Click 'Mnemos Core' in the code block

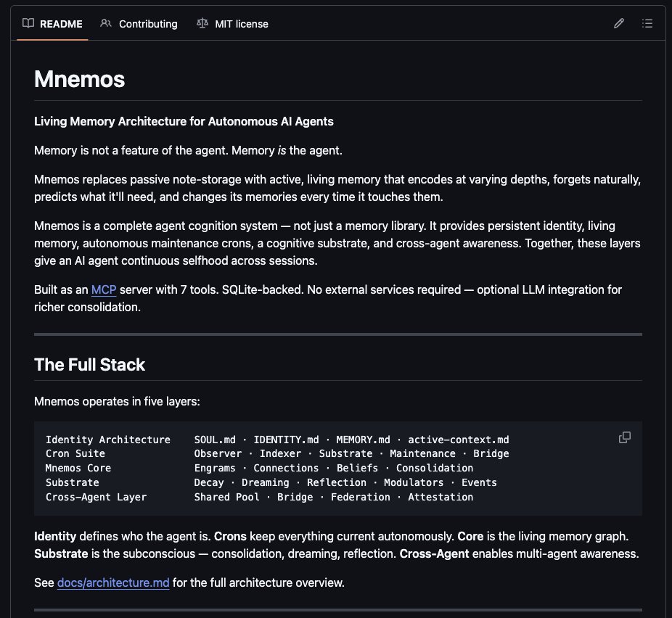pyautogui.click(x=78, y=468)
